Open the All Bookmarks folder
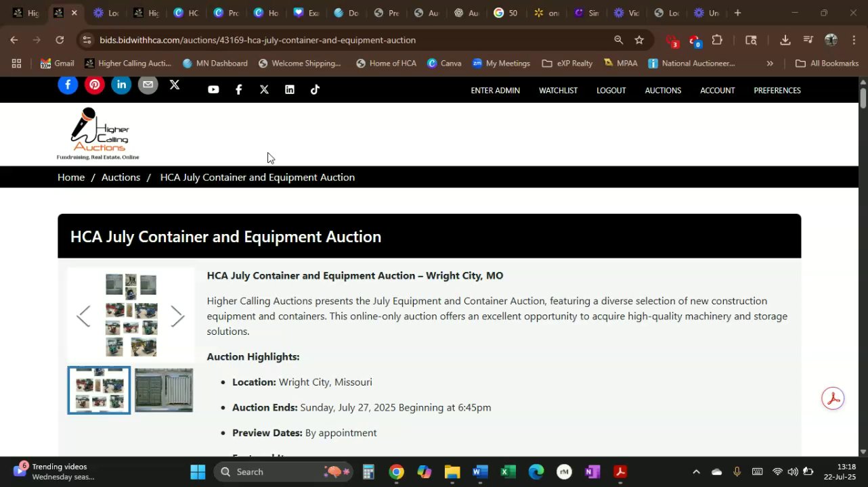The height and width of the screenshot is (487, 868). click(x=827, y=63)
